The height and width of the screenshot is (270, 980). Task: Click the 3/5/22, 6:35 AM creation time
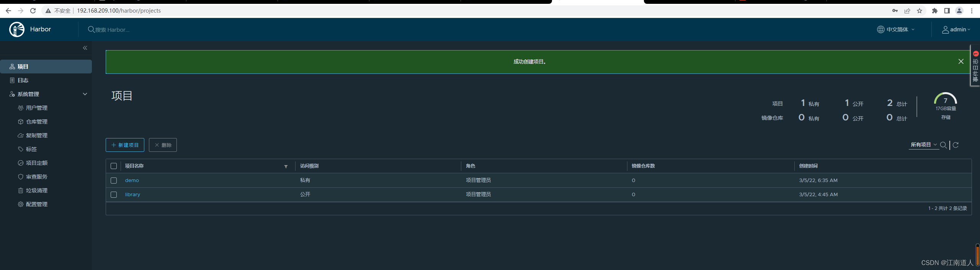(818, 181)
